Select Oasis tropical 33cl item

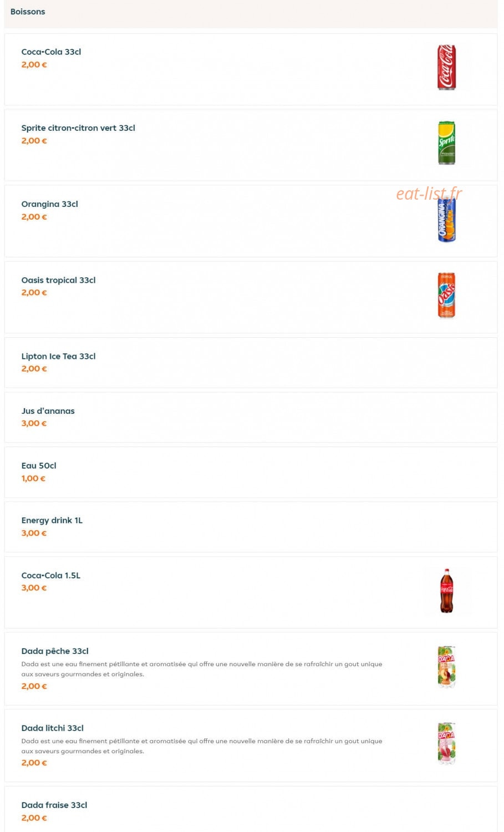coord(251,297)
